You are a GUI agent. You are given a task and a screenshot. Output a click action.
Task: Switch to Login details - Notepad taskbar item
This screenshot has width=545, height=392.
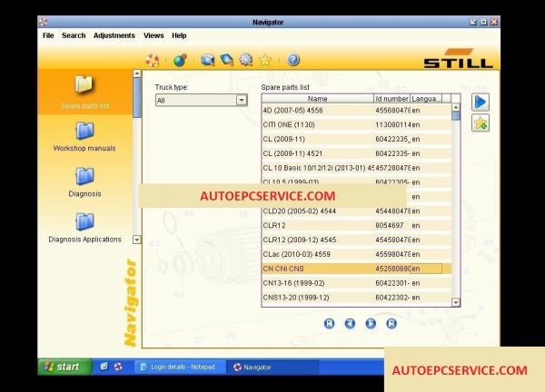[180, 367]
